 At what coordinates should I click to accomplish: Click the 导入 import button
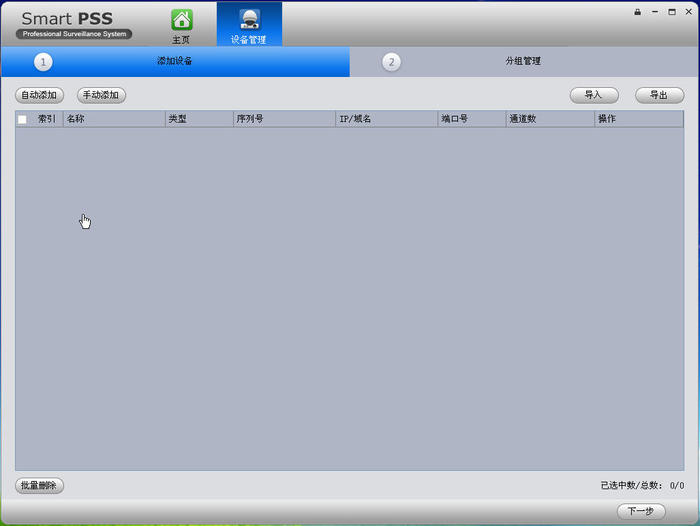[x=594, y=95]
